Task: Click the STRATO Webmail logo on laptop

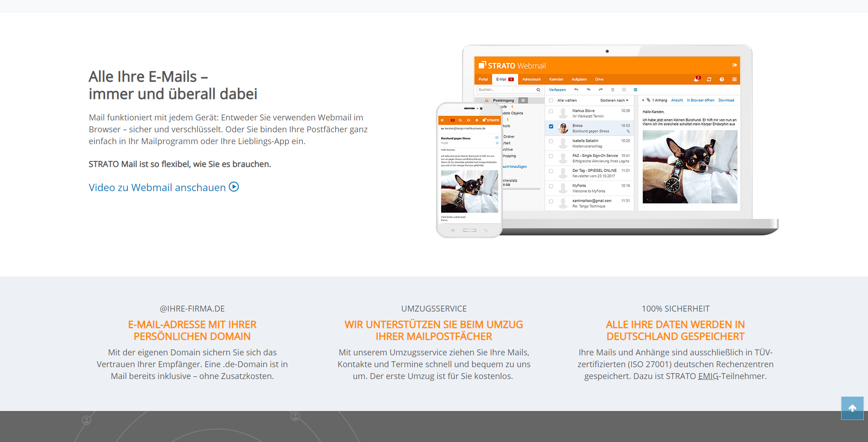Action: 512,65
